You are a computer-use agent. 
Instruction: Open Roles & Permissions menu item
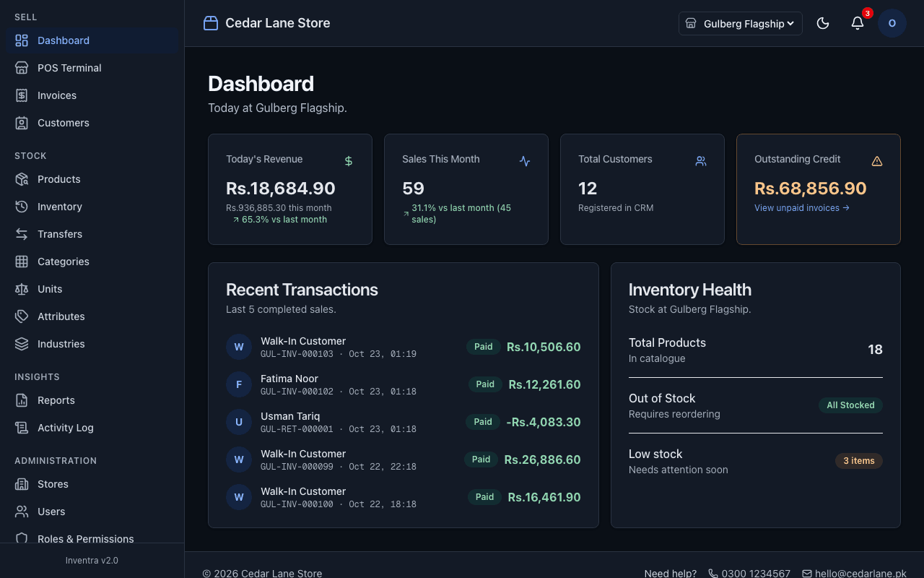(x=92, y=538)
